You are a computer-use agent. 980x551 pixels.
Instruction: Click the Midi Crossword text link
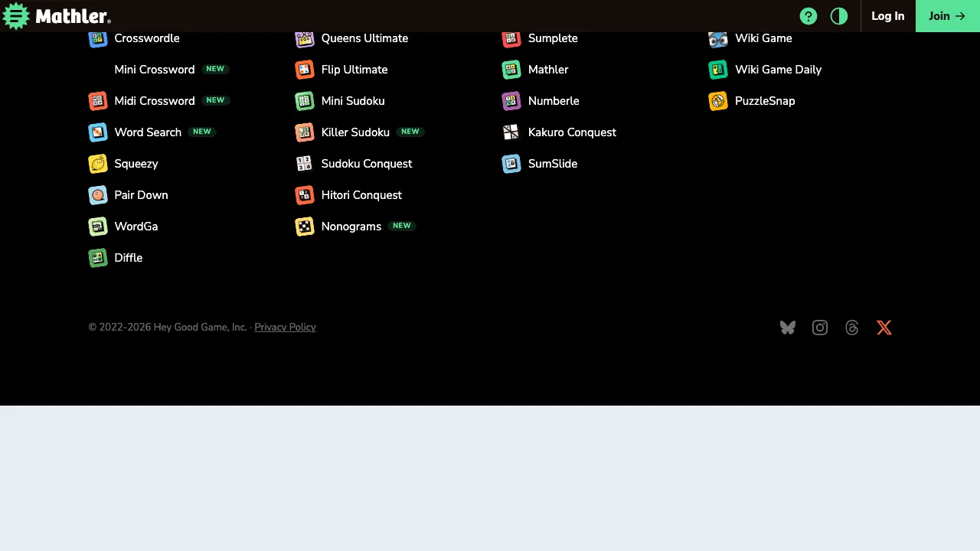155,101
